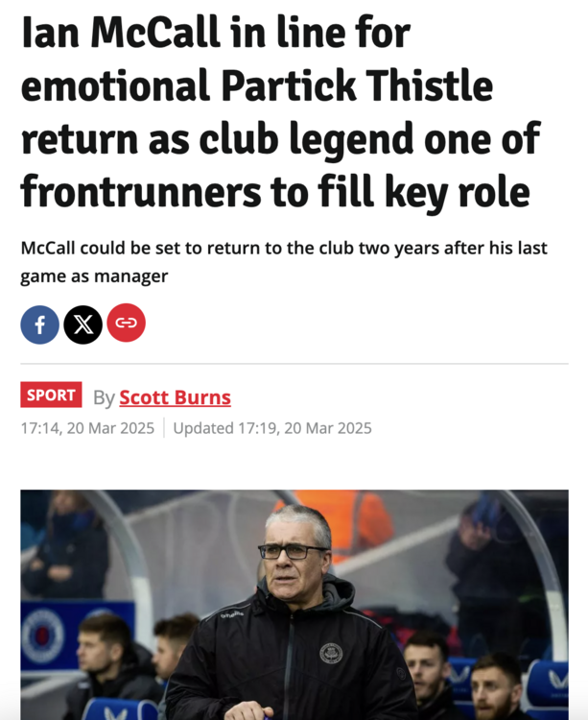This screenshot has height=720, width=588.
Task: Click the Rangers crest in the photo
Action: tap(42, 636)
